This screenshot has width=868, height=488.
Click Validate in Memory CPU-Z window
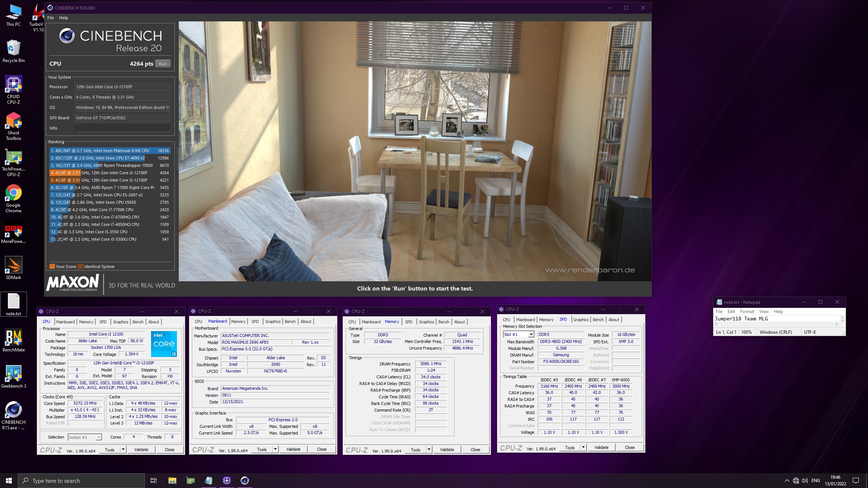pos(447,450)
